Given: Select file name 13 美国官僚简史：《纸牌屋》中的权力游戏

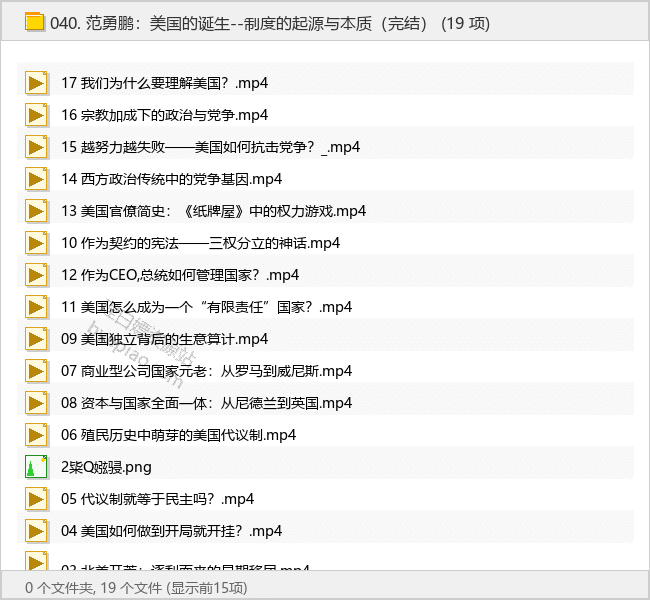Looking at the screenshot, I should click(x=213, y=211).
